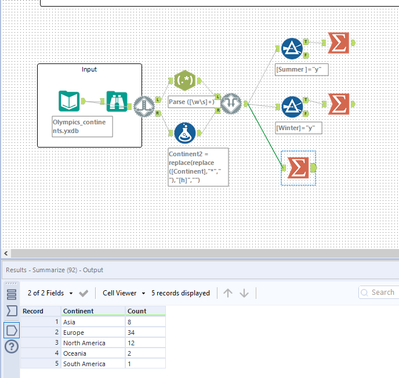The image size is (399, 378).
Task: Go to next record with down arrow
Action: tap(244, 293)
